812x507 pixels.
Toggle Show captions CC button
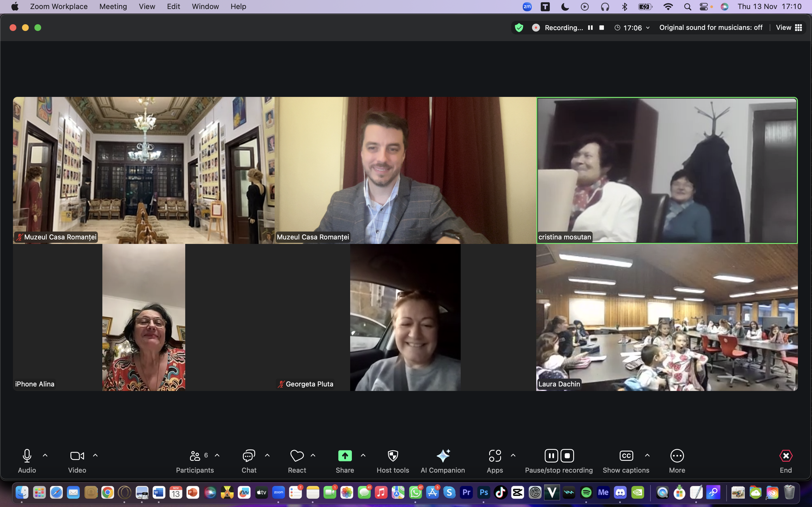[626, 461]
